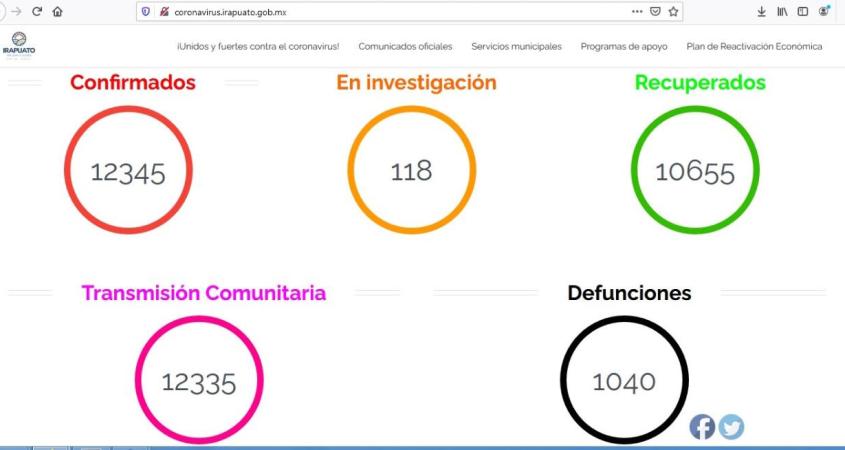Click the Facebook share icon

(703, 427)
